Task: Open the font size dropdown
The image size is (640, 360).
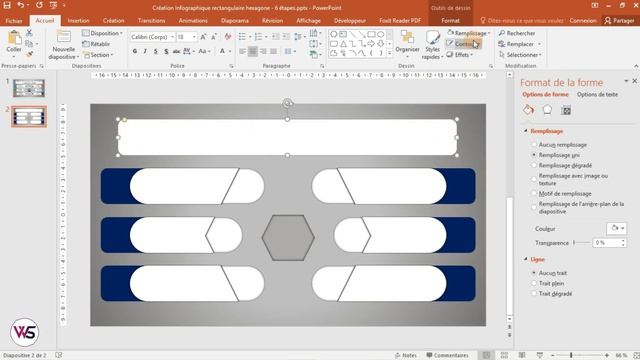Action: pyautogui.click(x=194, y=37)
